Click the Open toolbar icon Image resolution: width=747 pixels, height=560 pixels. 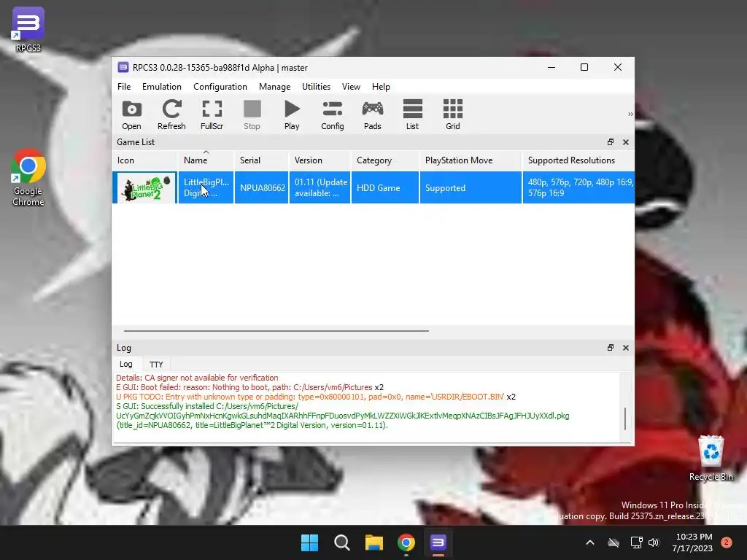click(x=131, y=114)
